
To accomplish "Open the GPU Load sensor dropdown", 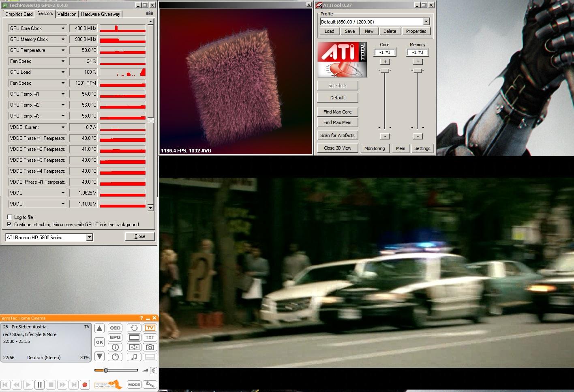I will 63,72.
